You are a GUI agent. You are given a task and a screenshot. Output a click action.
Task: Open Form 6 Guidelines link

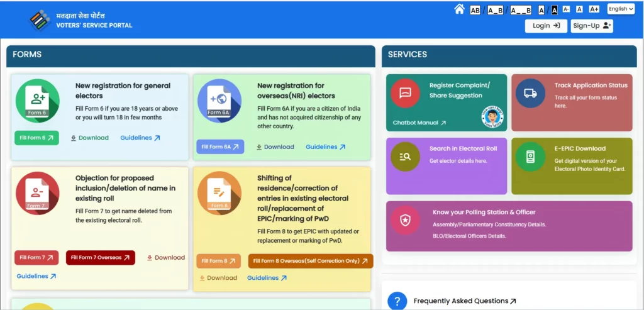pos(140,138)
